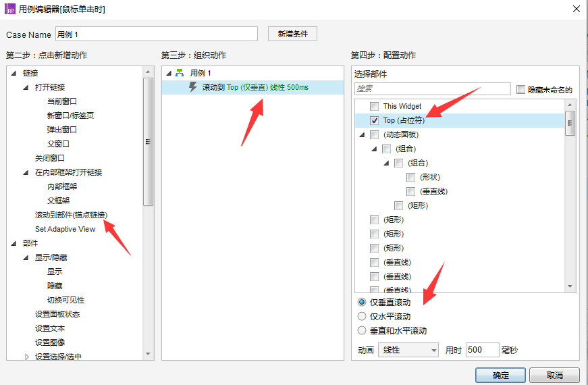The height and width of the screenshot is (385, 588).
Task: Check the (动态面板) checkbox
Action: 374,134
